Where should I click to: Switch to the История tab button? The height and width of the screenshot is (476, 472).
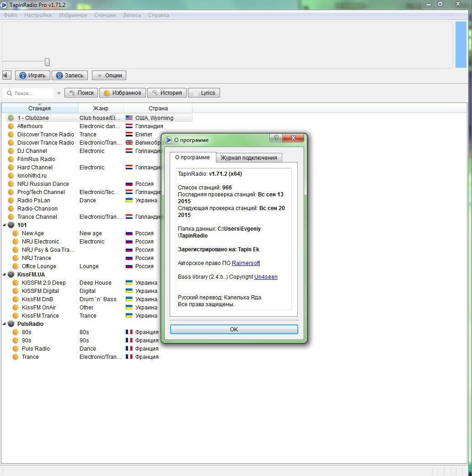(x=167, y=92)
